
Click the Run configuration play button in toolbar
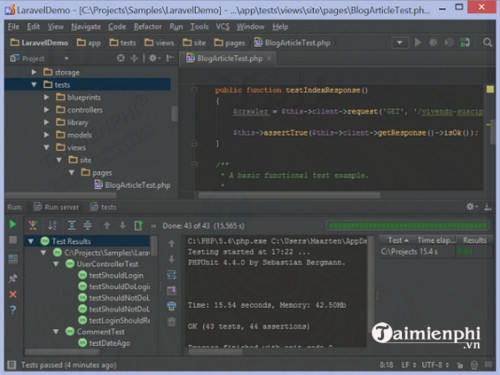(418, 43)
